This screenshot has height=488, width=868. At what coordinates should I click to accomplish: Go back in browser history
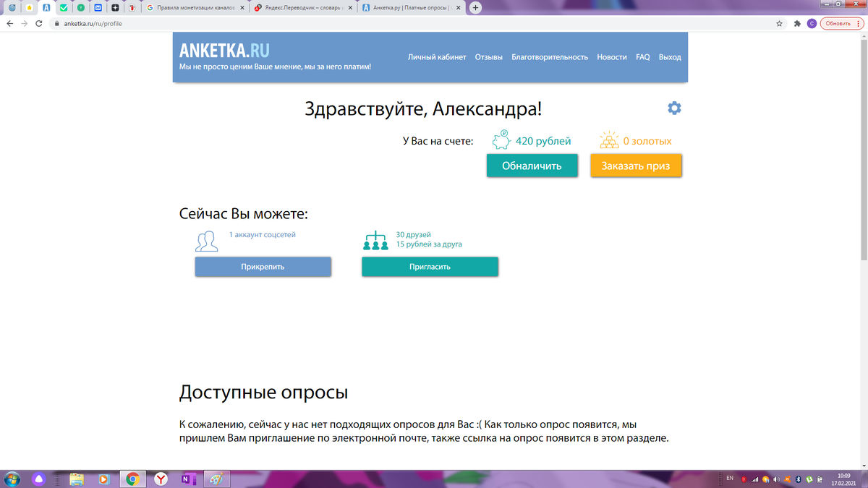pos(9,23)
